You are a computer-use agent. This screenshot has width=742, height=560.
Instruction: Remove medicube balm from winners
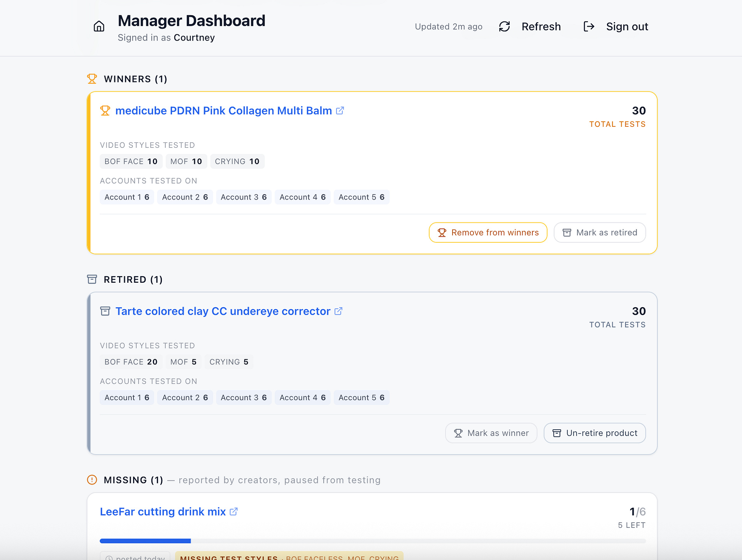[488, 233]
